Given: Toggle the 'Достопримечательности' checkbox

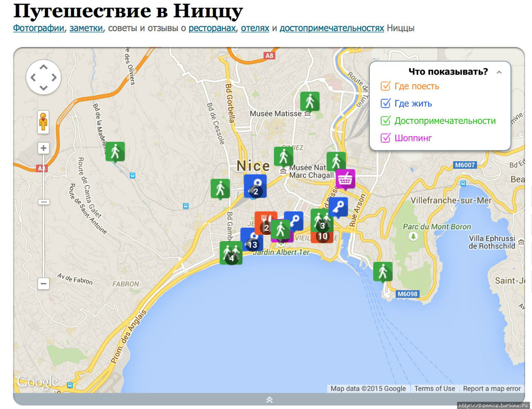Looking at the screenshot, I should coord(386,121).
